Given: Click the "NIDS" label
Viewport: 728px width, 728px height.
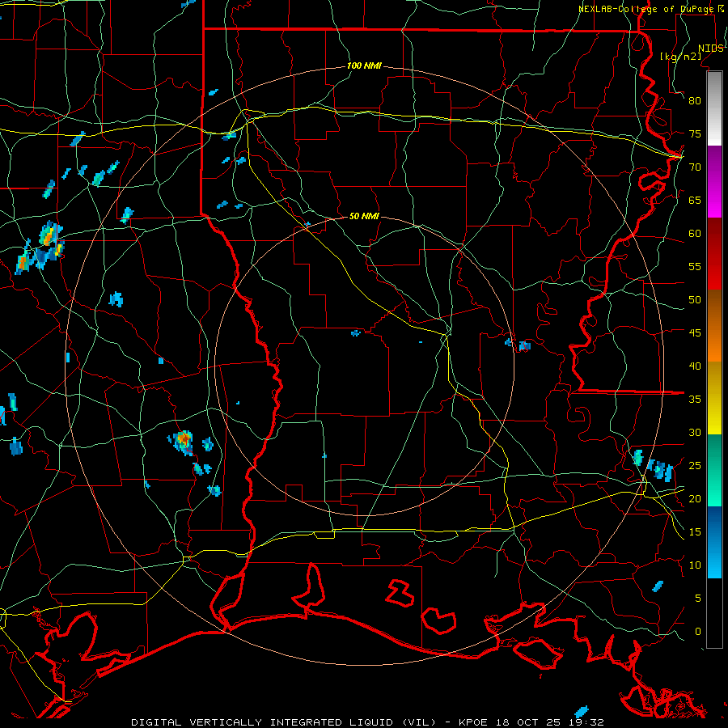Looking at the screenshot, I should tap(710, 49).
